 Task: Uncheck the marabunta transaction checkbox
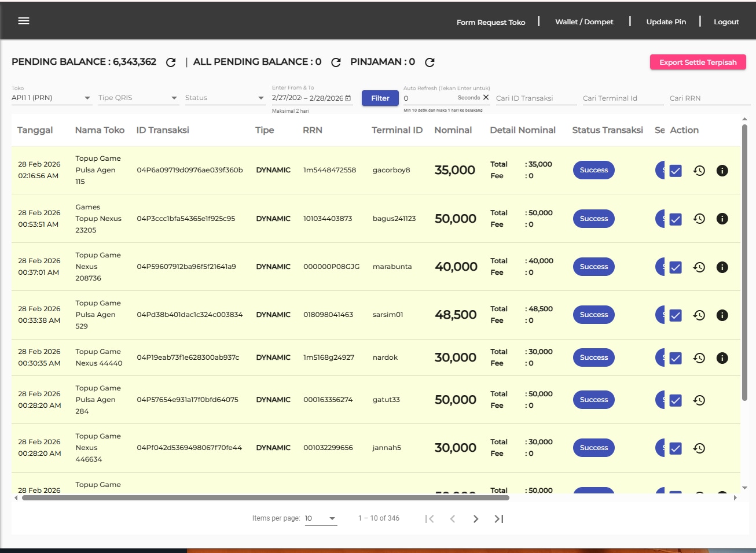point(676,267)
